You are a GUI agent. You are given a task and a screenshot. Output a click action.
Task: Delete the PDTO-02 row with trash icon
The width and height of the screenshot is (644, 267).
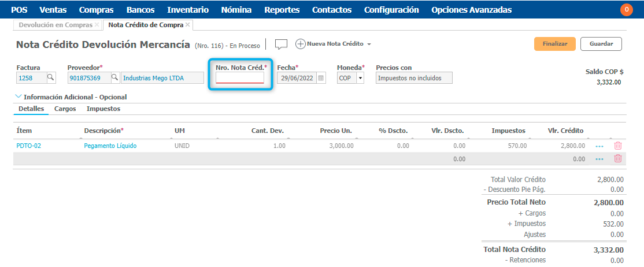(x=617, y=146)
